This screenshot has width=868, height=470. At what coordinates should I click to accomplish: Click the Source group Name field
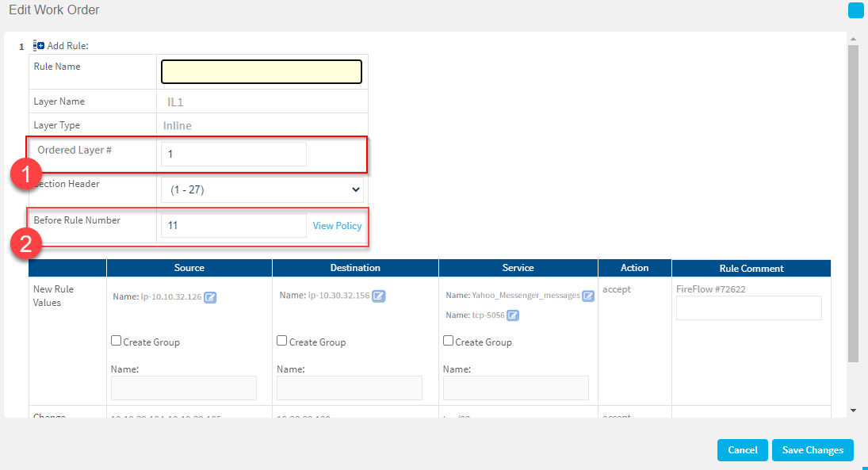click(x=184, y=388)
